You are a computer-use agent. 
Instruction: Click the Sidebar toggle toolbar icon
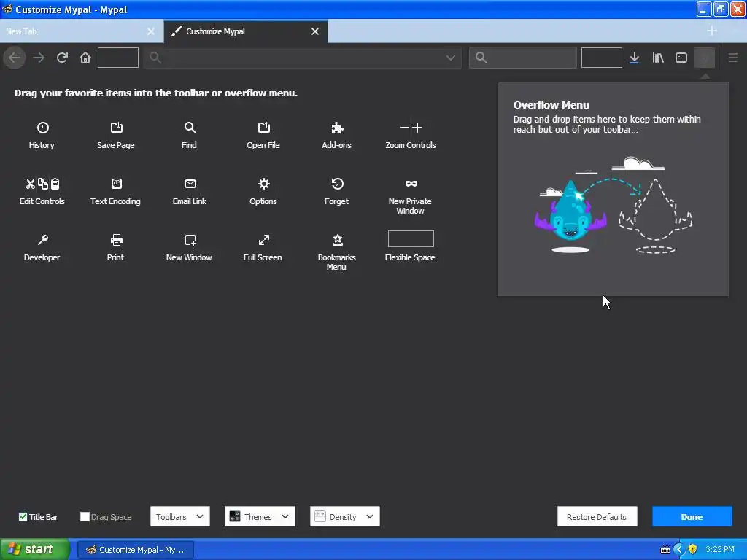(x=681, y=58)
